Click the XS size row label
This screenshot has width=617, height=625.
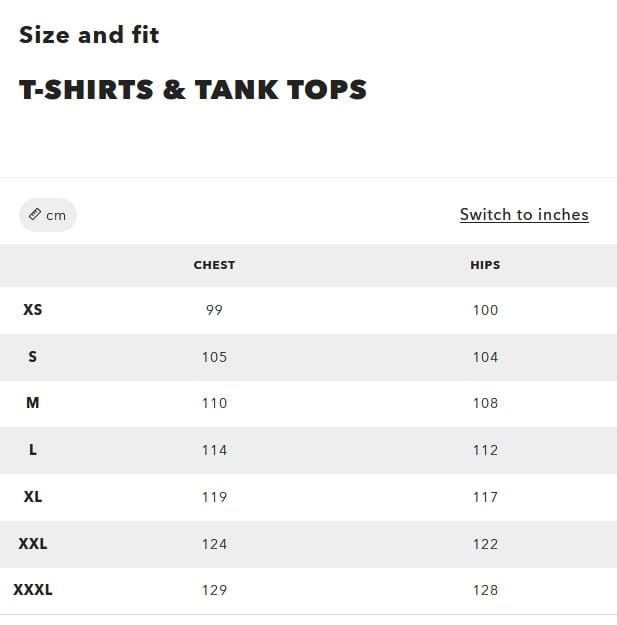33,310
